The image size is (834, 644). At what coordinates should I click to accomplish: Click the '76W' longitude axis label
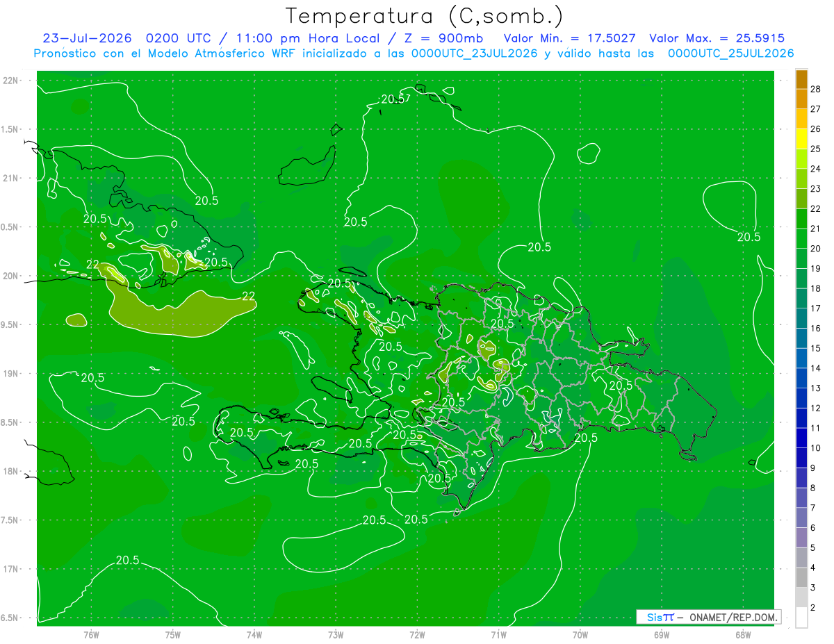(x=91, y=635)
